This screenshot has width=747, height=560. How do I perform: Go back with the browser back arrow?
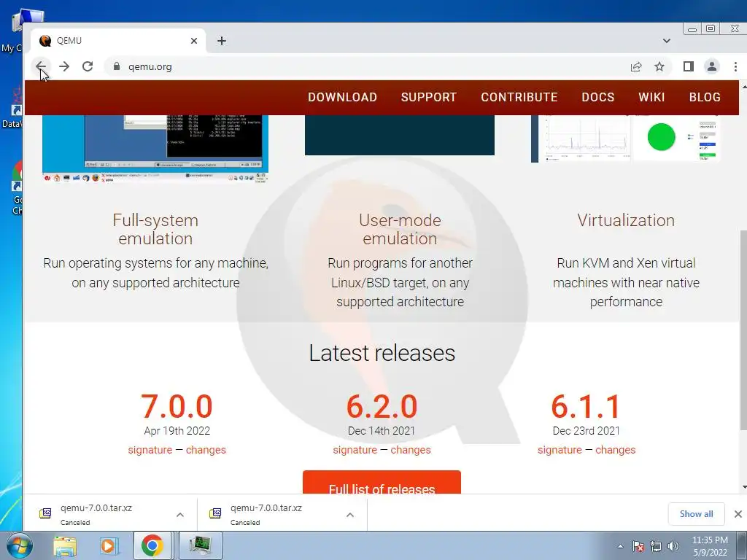(41, 66)
